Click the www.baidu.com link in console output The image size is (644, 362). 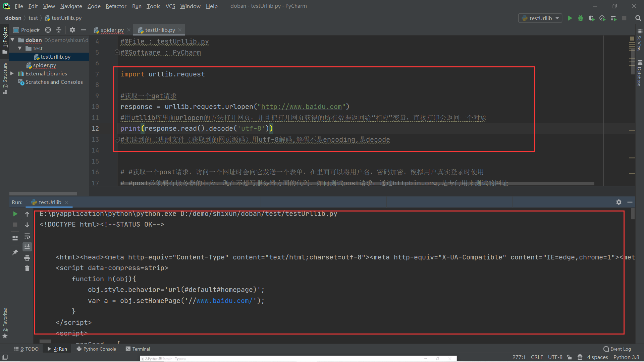point(224,301)
